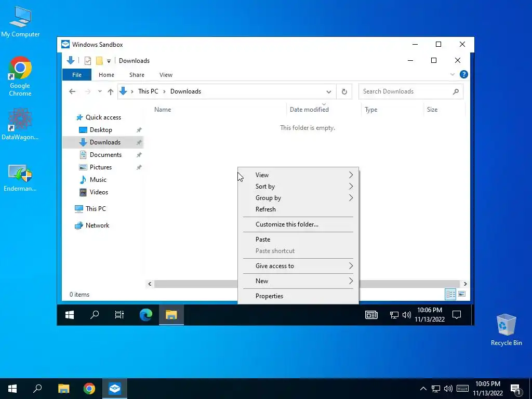
Task: Open the Sort by submenu
Action: point(298,187)
